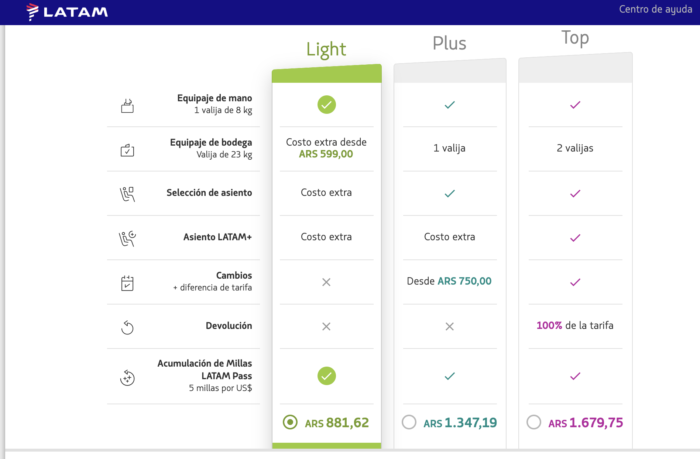The width and height of the screenshot is (700, 459).
Task: Click the hand luggage suitcase icon
Action: tap(128, 104)
